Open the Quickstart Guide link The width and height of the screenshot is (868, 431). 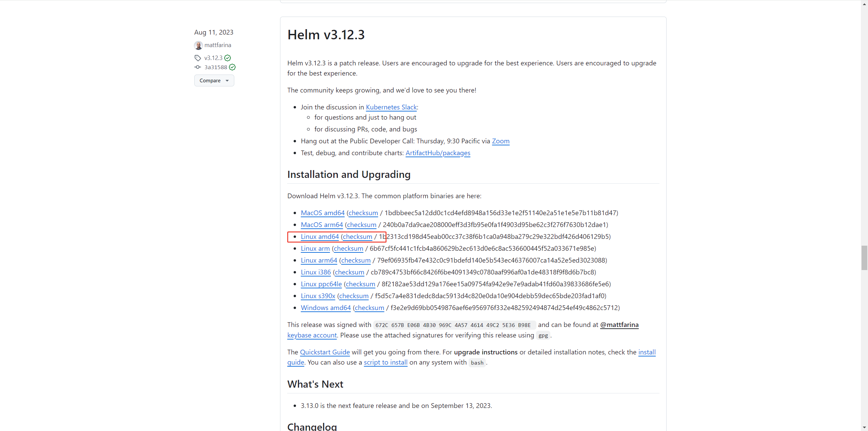coord(324,352)
